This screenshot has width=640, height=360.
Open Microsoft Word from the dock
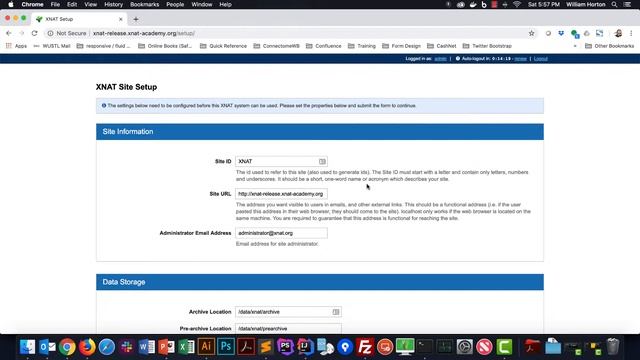(147, 347)
